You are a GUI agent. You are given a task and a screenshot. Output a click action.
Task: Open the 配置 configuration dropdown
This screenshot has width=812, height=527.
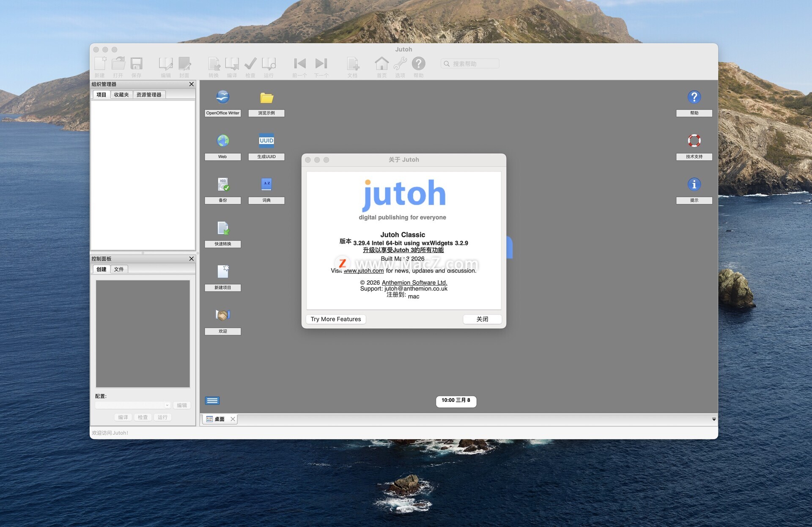pos(133,405)
